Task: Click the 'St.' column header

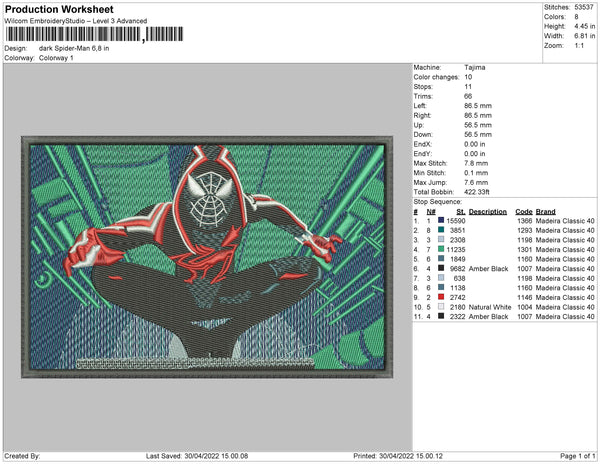Action: pyautogui.click(x=461, y=212)
